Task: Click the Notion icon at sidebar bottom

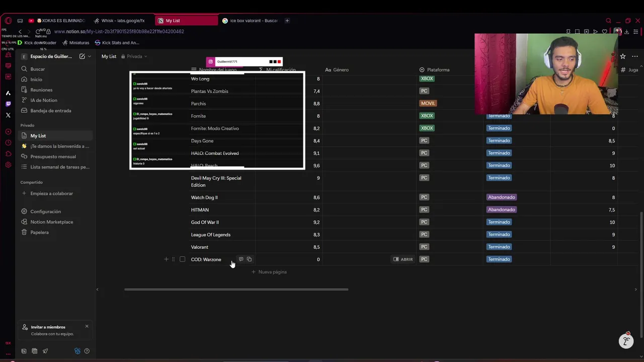Action: [24, 351]
